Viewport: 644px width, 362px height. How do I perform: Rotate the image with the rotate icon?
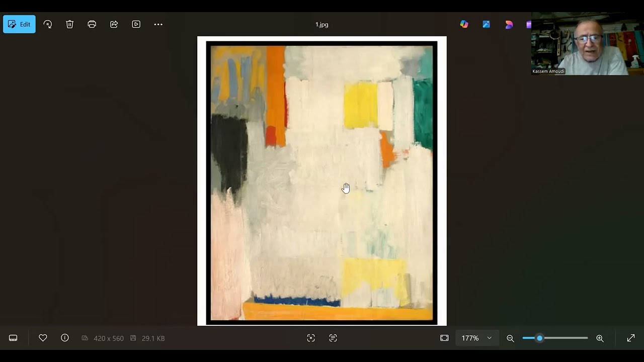[x=48, y=24]
